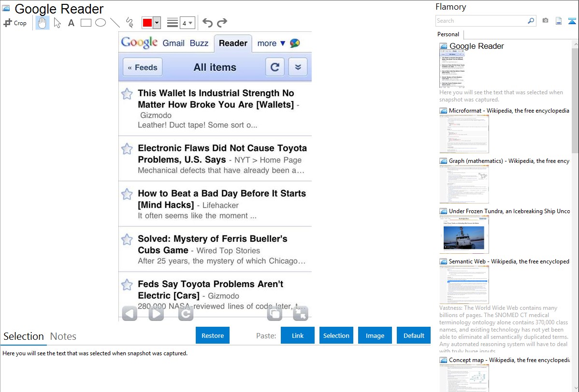Pick the rectangle shape tool
Image resolution: width=579 pixels, height=392 pixels.
point(86,23)
